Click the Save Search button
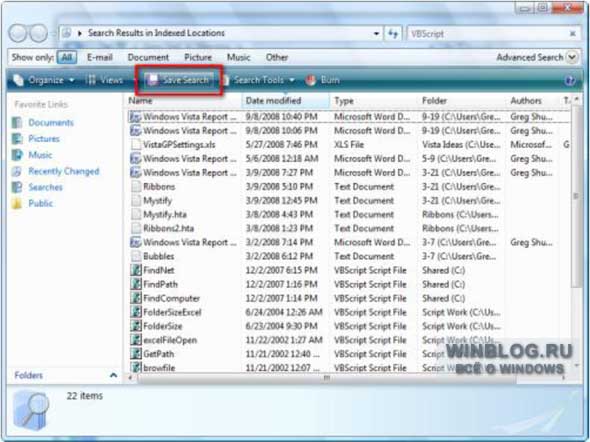590x442 pixels. pyautogui.click(x=179, y=80)
